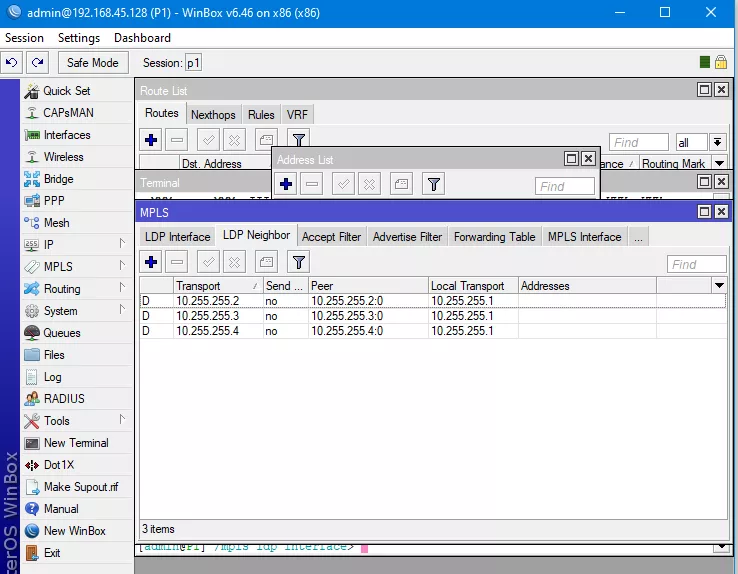This screenshot has width=738, height=574.
Task: Open the MPLS table column chooser dropdown
Action: [719, 286]
